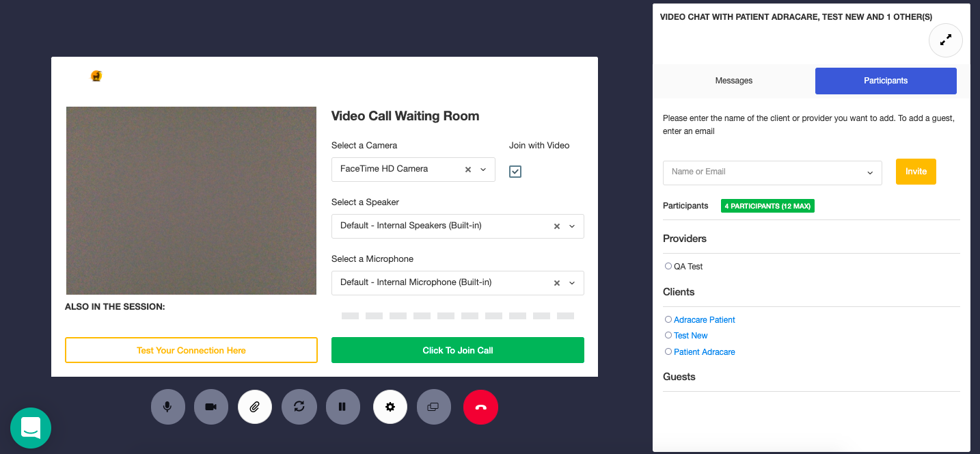
Task: Select the Patient Adracare radio button
Action: (668, 351)
